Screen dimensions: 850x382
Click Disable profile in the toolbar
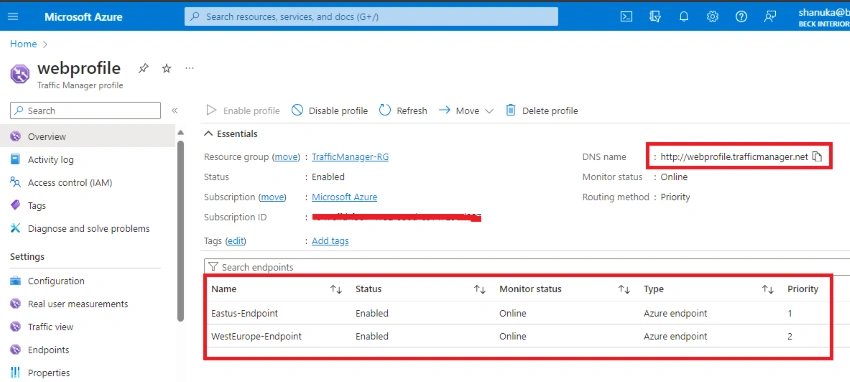click(330, 111)
